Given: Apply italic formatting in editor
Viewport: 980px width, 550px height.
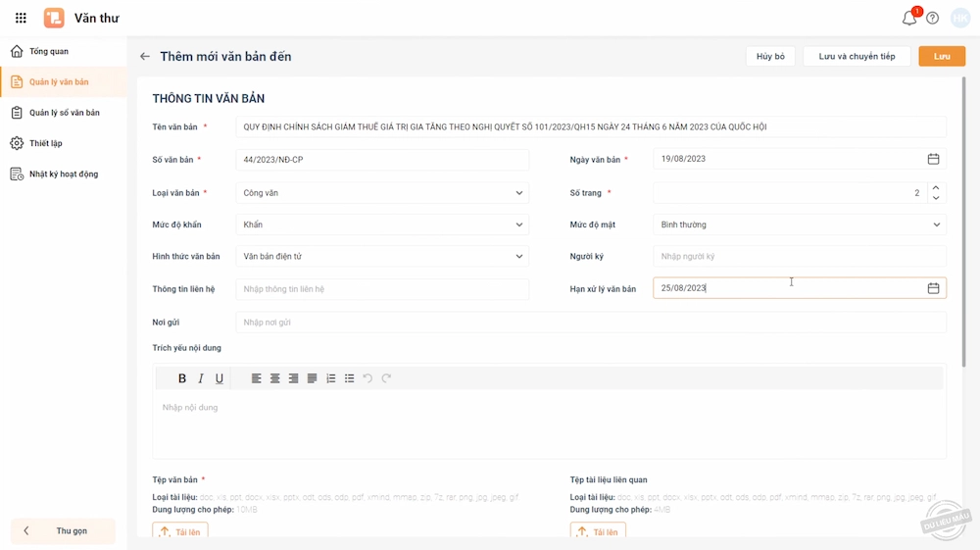Looking at the screenshot, I should click(x=201, y=378).
